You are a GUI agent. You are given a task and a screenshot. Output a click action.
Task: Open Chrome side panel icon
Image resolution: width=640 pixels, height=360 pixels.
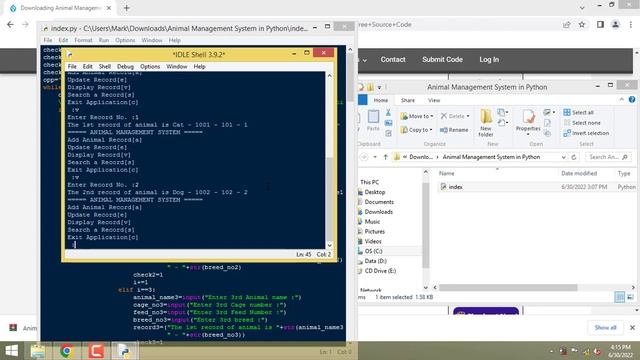coord(600,25)
